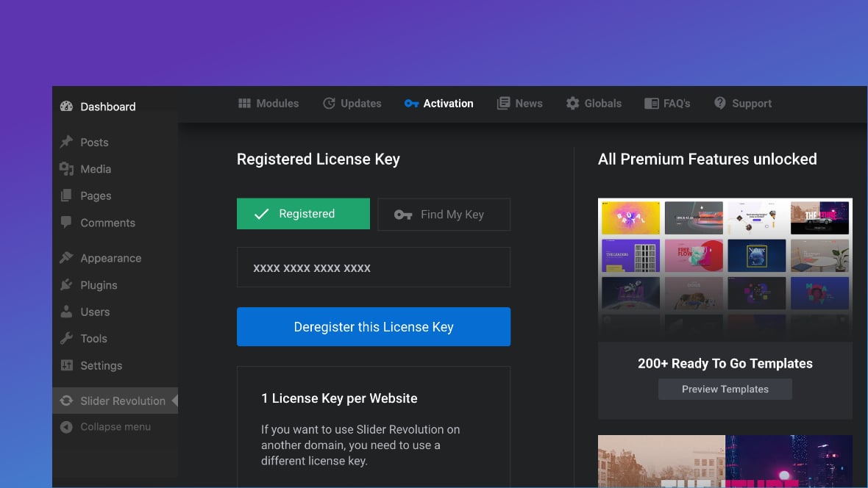Click the neon city preview image

789,461
